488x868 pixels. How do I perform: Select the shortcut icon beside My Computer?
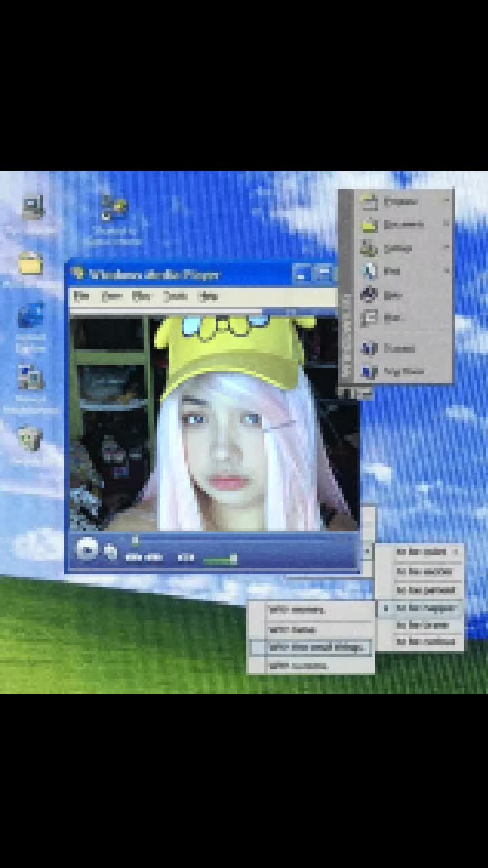point(113,207)
